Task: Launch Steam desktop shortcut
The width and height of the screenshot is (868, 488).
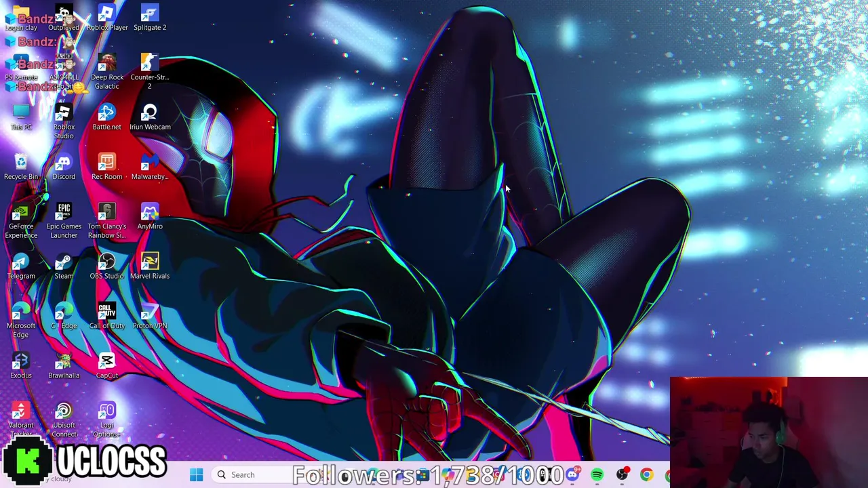Action: [64, 267]
